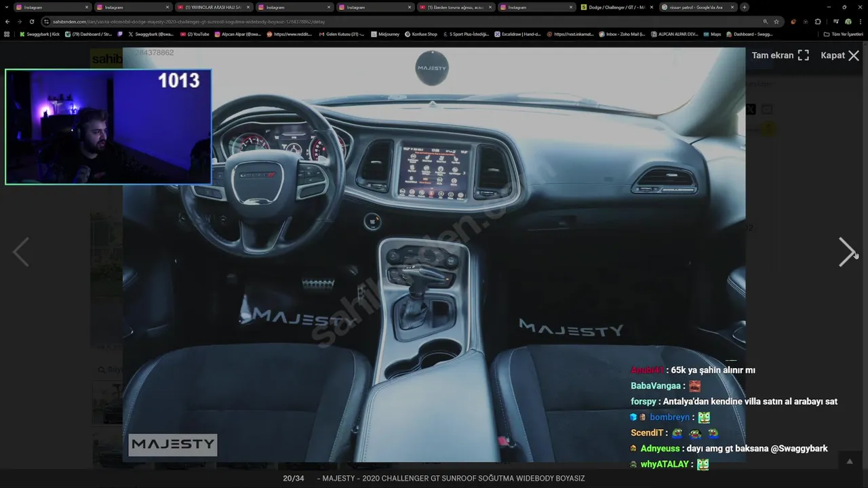Viewport: 868px width, 488px height.
Task: Enter fullscreen with Tam ekran
Action: (781, 56)
